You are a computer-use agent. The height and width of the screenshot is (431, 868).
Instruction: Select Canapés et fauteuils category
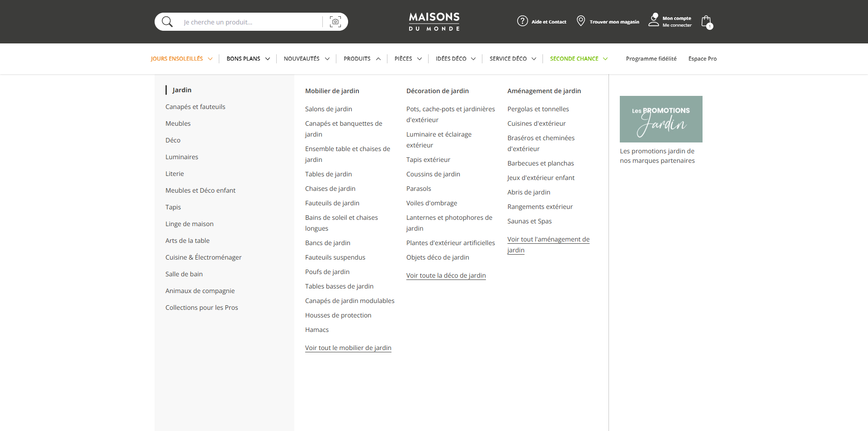point(195,107)
